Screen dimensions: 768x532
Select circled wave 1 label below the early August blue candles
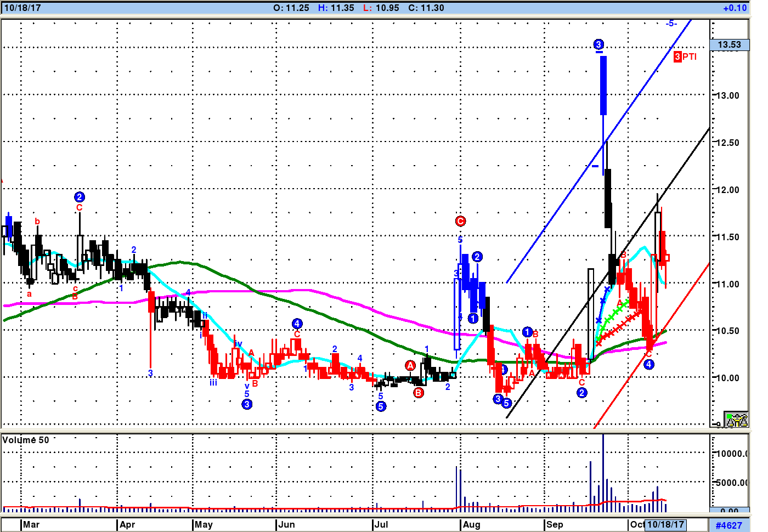[473, 319]
